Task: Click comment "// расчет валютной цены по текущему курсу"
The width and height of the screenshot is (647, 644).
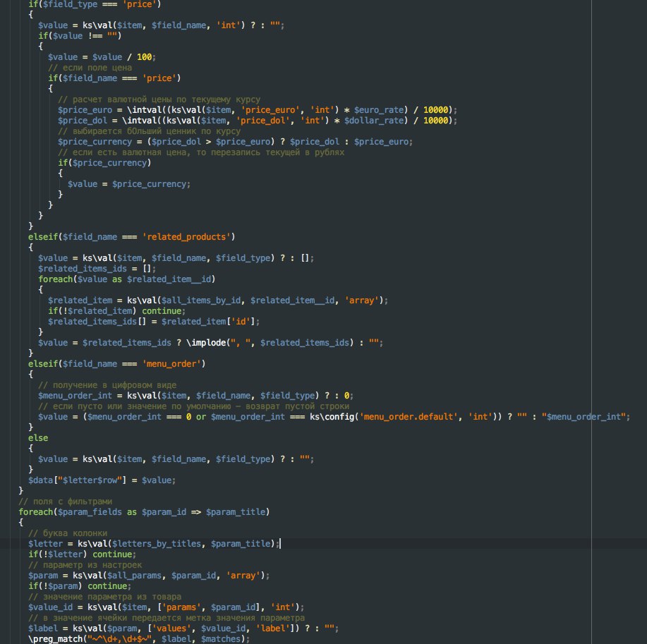Action: (x=159, y=99)
